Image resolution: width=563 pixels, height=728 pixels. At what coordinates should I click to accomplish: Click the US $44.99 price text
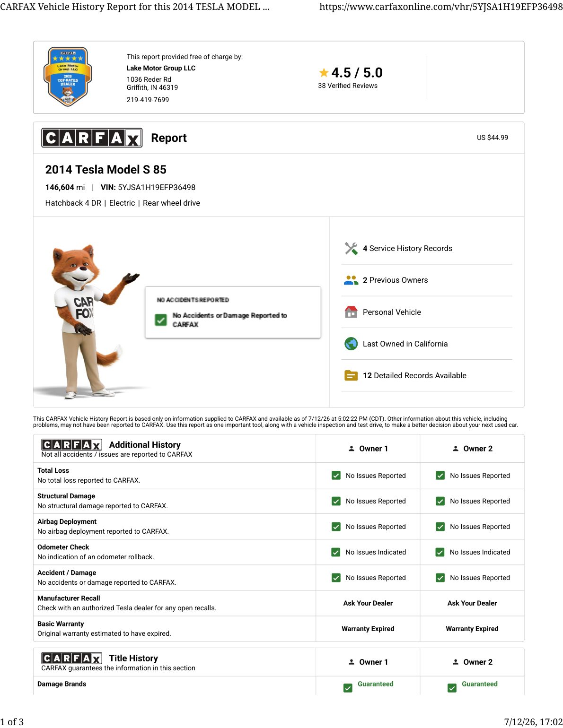(493, 138)
